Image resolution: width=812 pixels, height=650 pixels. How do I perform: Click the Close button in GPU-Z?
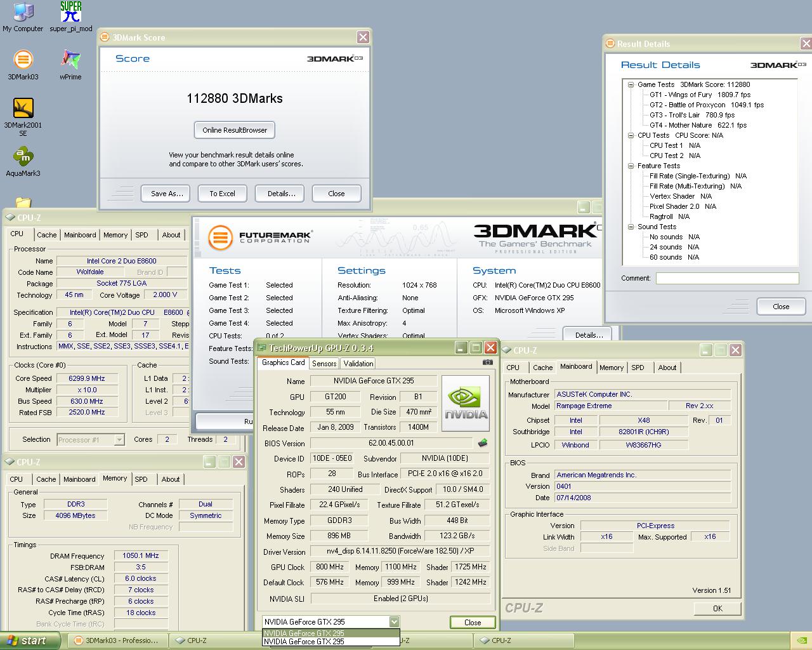[473, 622]
